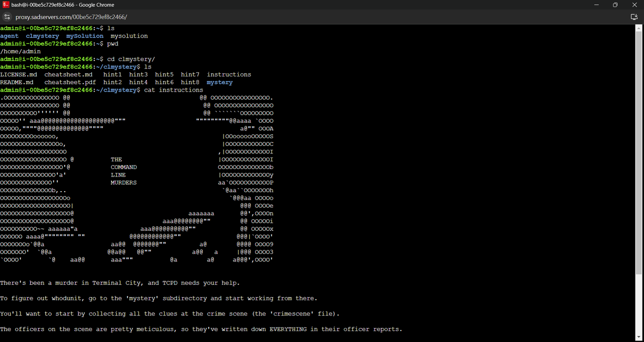The image size is (644, 342).
Task: Click the 'hint4' file name
Action: [x=138, y=82]
